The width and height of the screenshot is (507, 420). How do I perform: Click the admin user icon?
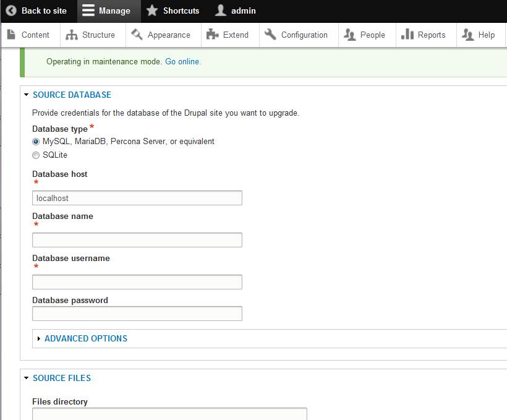tap(221, 11)
